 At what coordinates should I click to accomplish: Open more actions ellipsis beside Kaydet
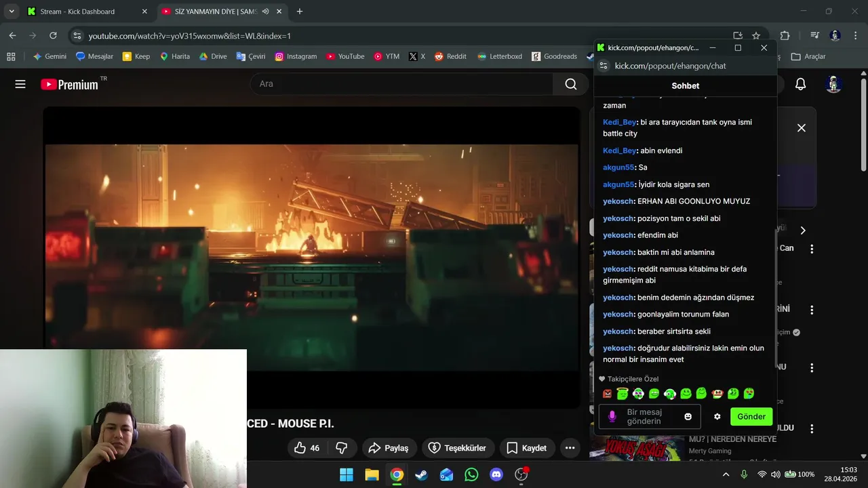(x=570, y=448)
